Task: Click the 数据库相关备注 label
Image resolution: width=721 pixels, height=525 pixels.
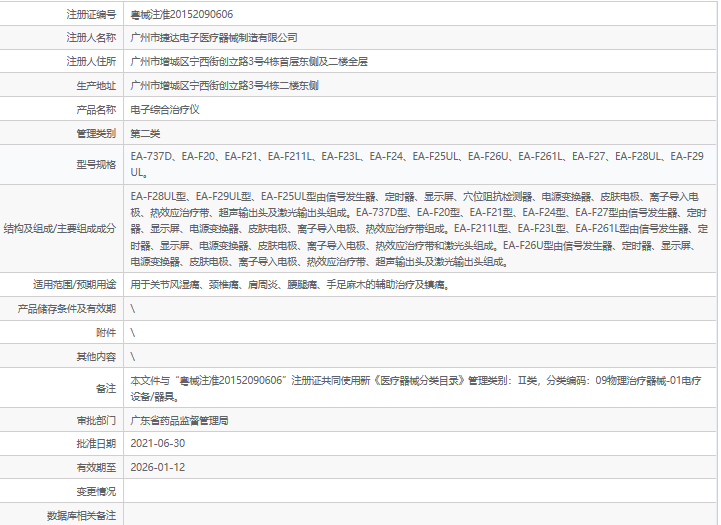Action: pos(81,515)
